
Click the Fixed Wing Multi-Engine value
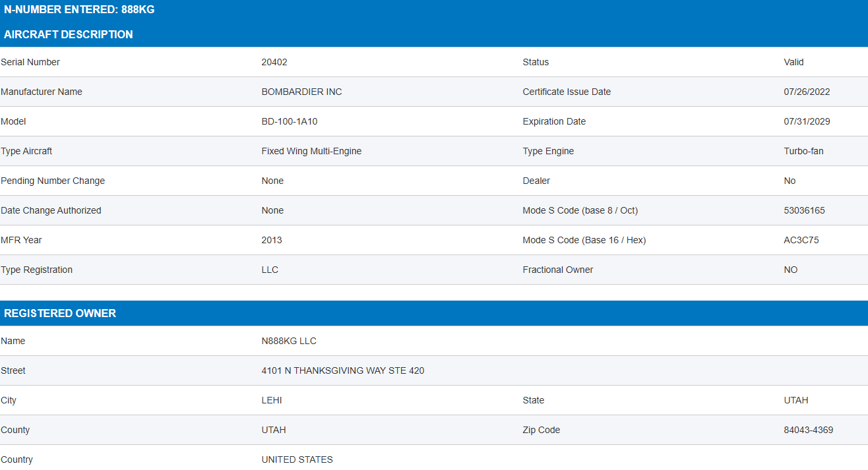[311, 151]
